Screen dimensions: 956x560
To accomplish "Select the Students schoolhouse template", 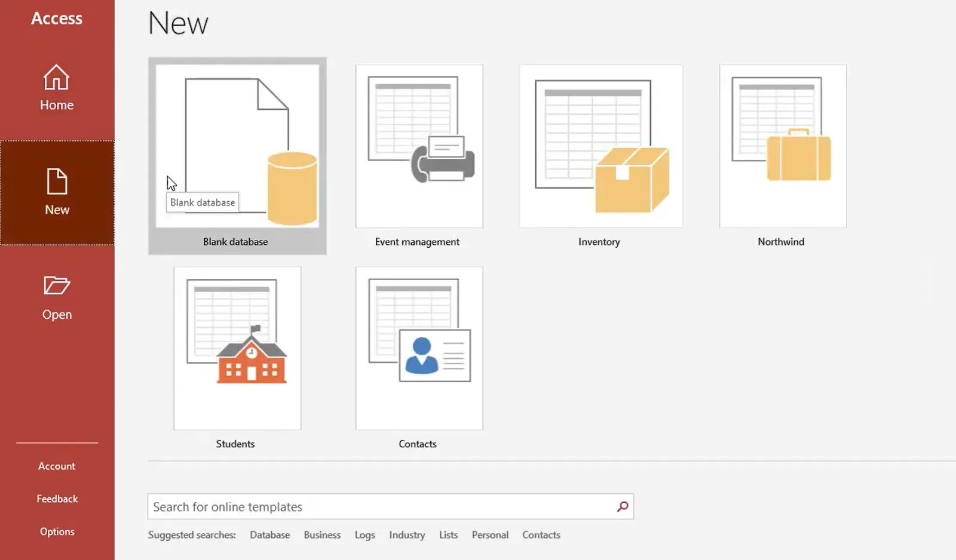I will click(x=237, y=348).
